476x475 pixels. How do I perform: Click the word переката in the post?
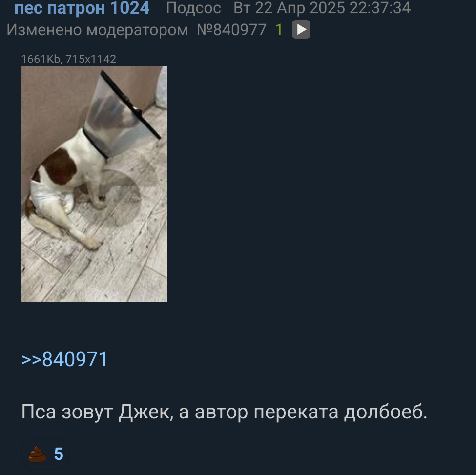(296, 412)
